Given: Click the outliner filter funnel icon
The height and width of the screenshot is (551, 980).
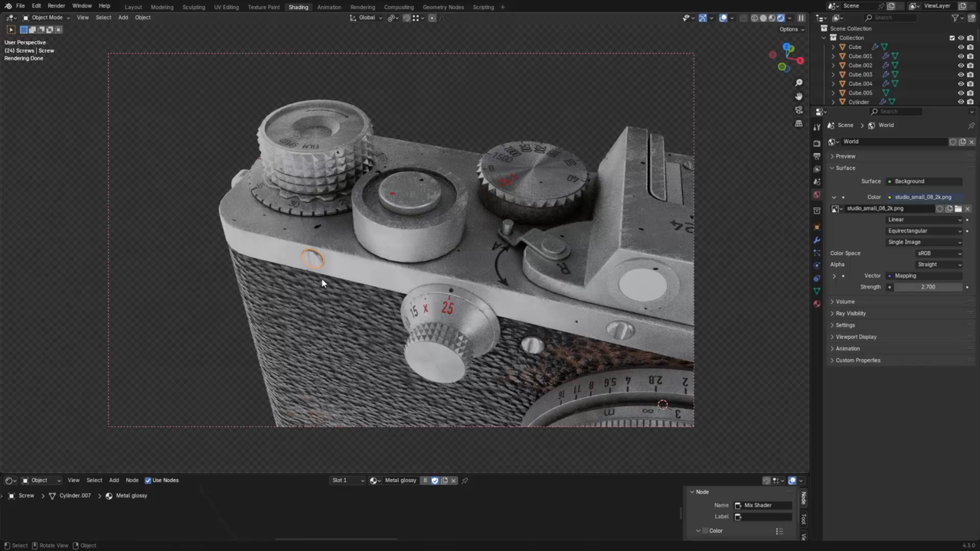Looking at the screenshot, I should tap(955, 18).
